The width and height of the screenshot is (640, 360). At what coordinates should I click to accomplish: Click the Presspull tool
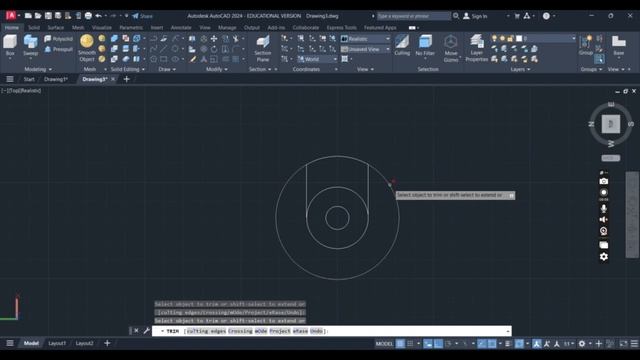click(x=58, y=49)
